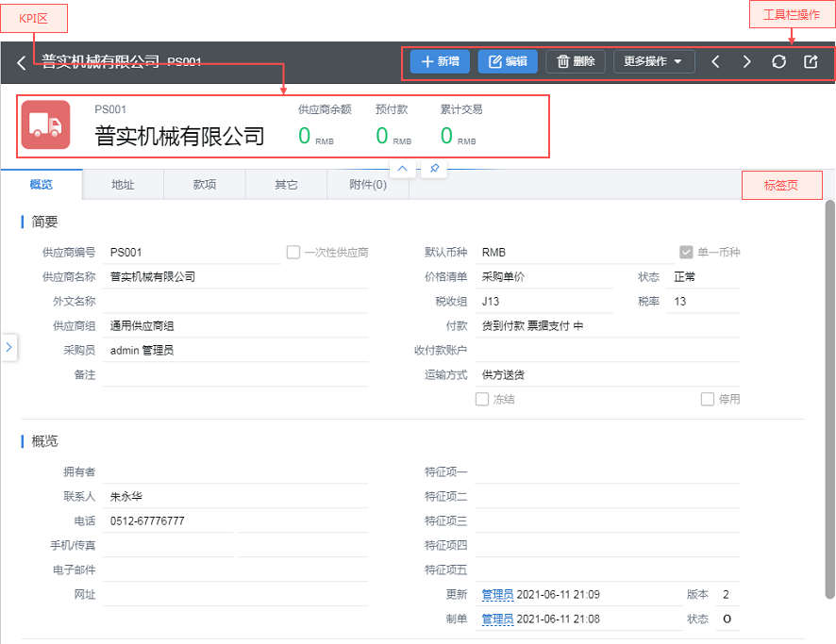Switch to the 地址 tab

(x=123, y=185)
